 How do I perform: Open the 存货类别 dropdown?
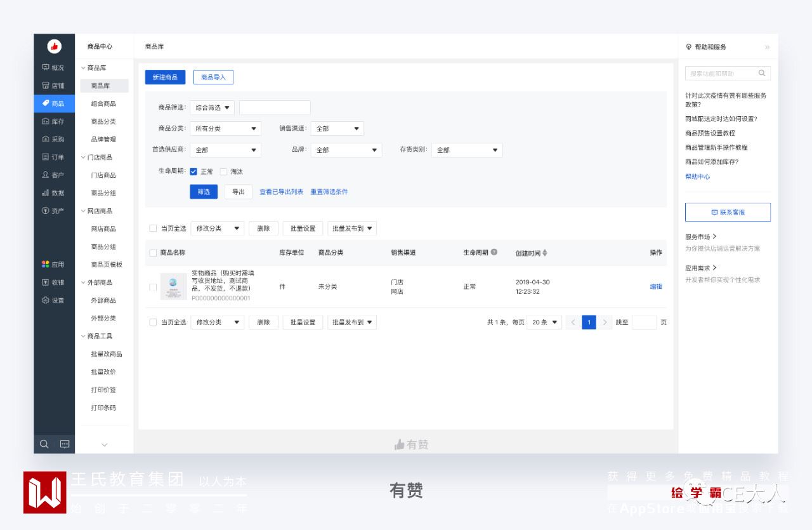tap(467, 150)
